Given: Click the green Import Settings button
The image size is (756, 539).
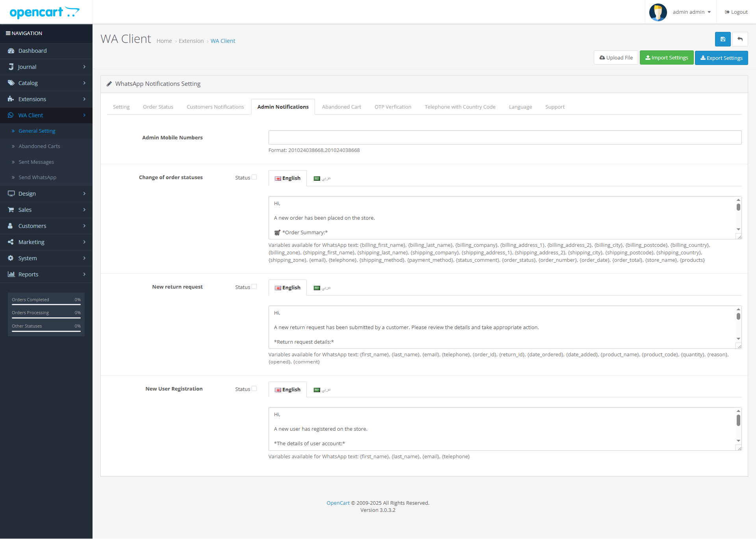Looking at the screenshot, I should 666,58.
